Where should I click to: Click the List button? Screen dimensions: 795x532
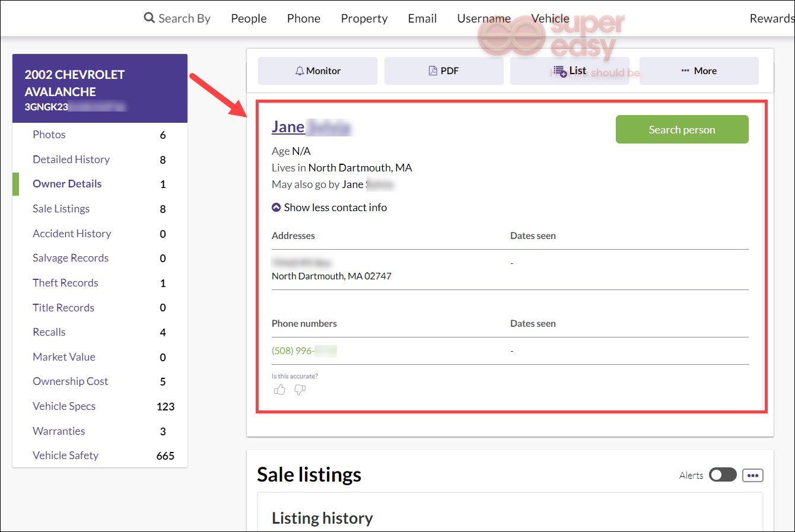[x=570, y=71]
